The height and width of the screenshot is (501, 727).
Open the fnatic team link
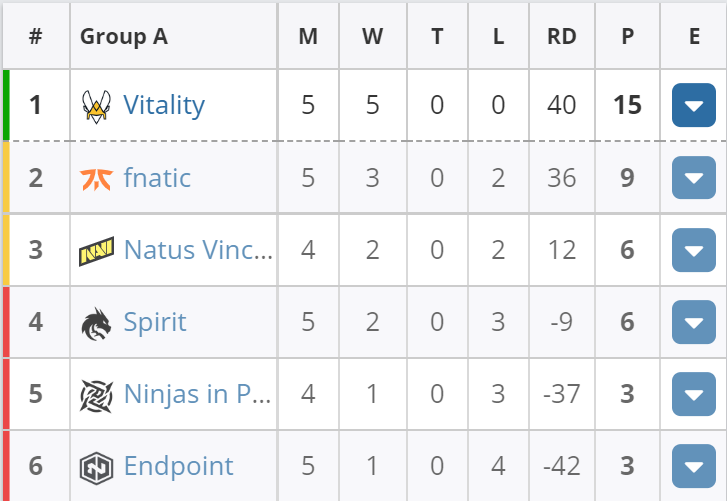pos(157,179)
